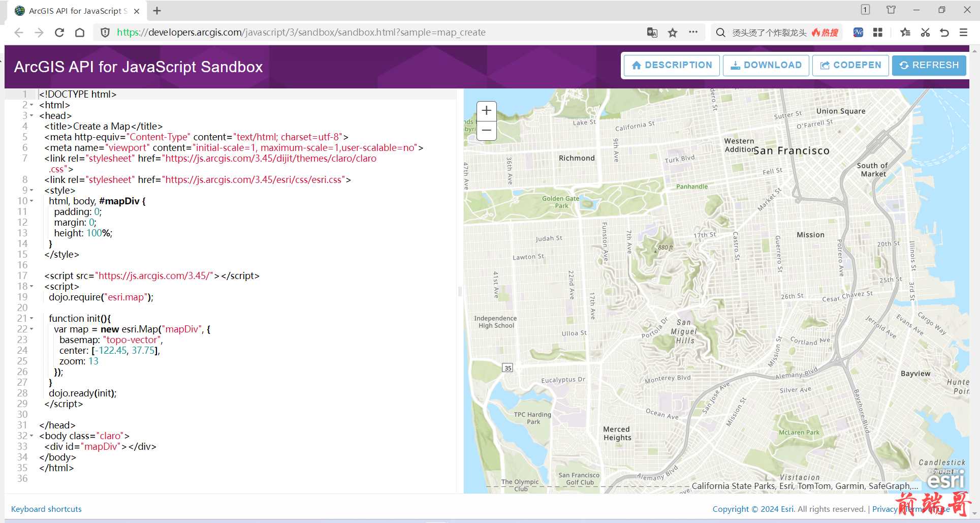
Task: Click the splitter handle between editor and map
Action: click(460, 291)
